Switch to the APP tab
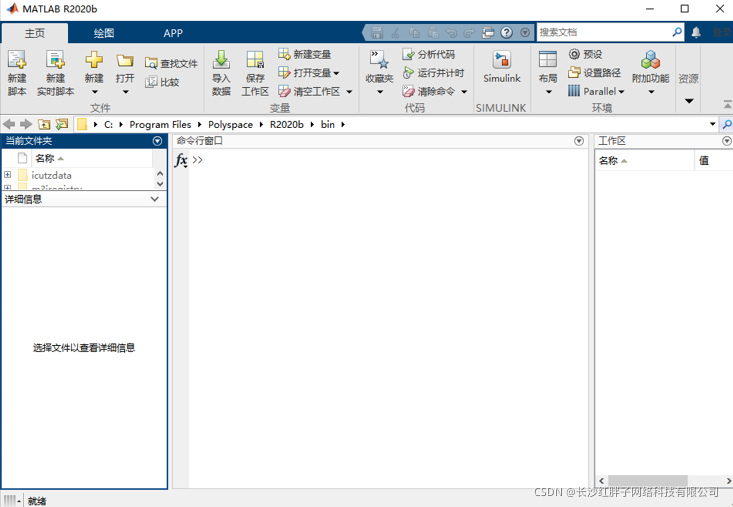The height and width of the screenshot is (507, 733). (173, 33)
